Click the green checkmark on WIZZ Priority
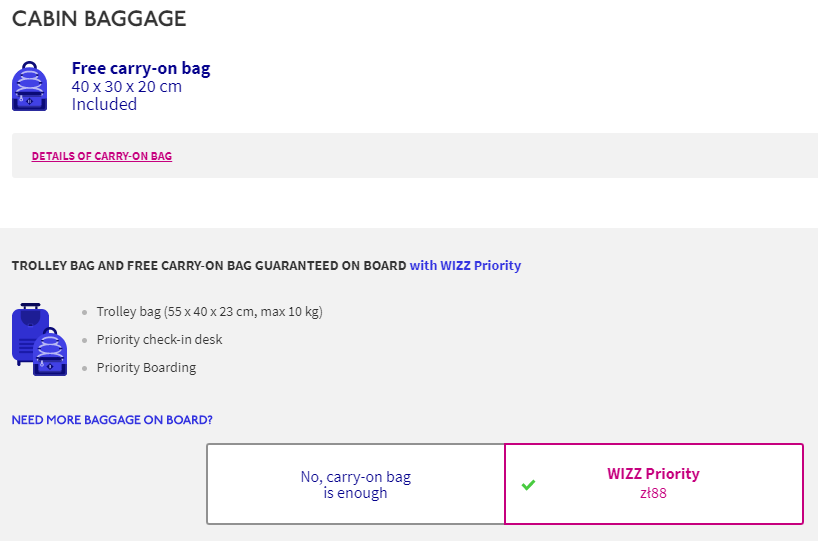 (528, 485)
